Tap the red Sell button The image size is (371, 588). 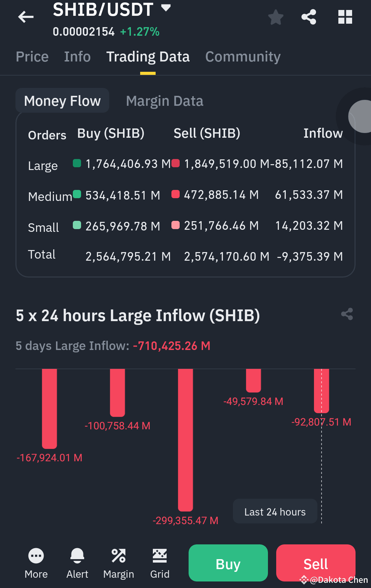pos(316,563)
